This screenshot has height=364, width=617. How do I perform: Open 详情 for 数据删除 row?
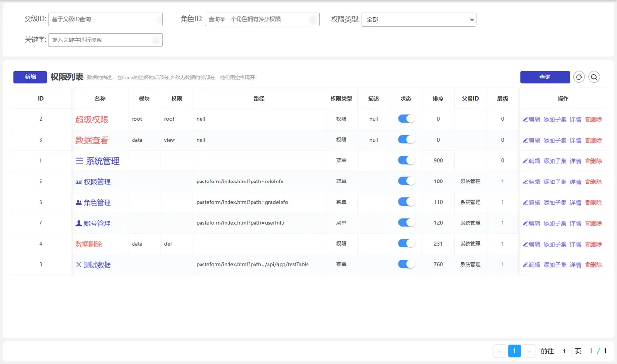click(576, 244)
